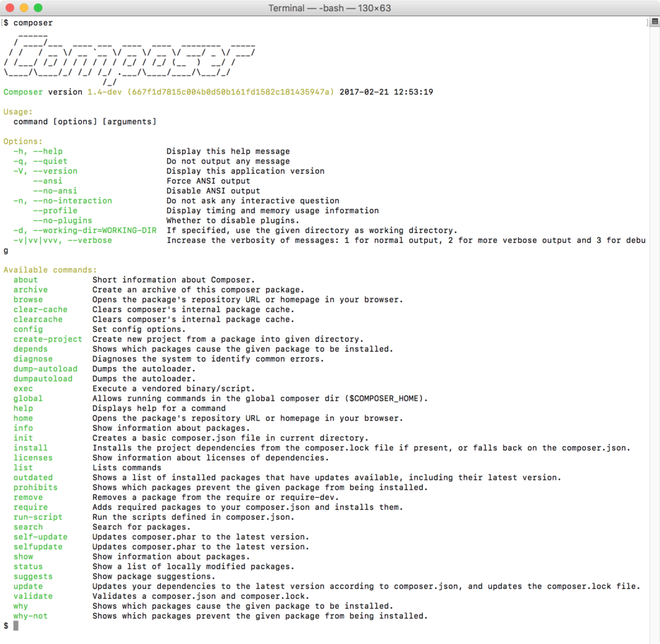Click the 'prohibits' command name
This screenshot has height=644, width=660.
tap(35, 488)
